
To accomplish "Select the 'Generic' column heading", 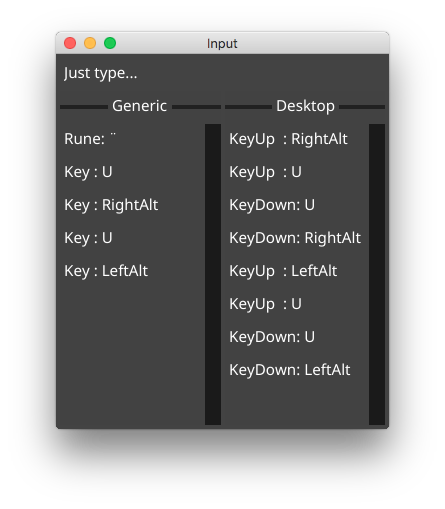I will pos(139,106).
